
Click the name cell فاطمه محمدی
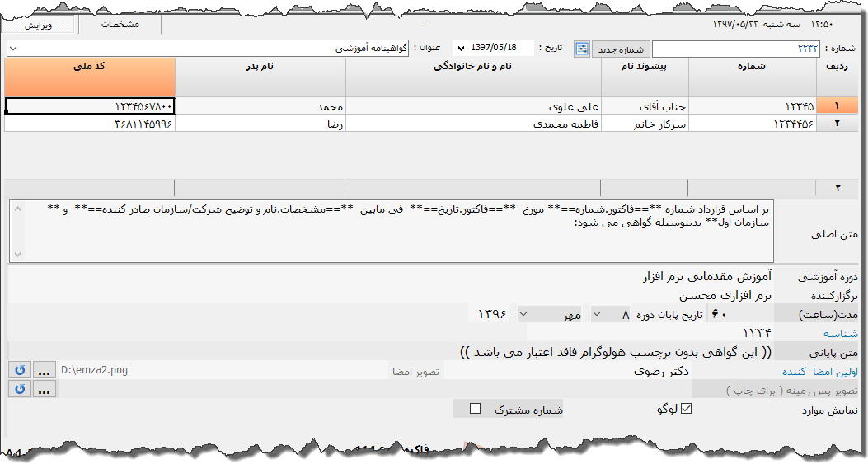(473, 123)
